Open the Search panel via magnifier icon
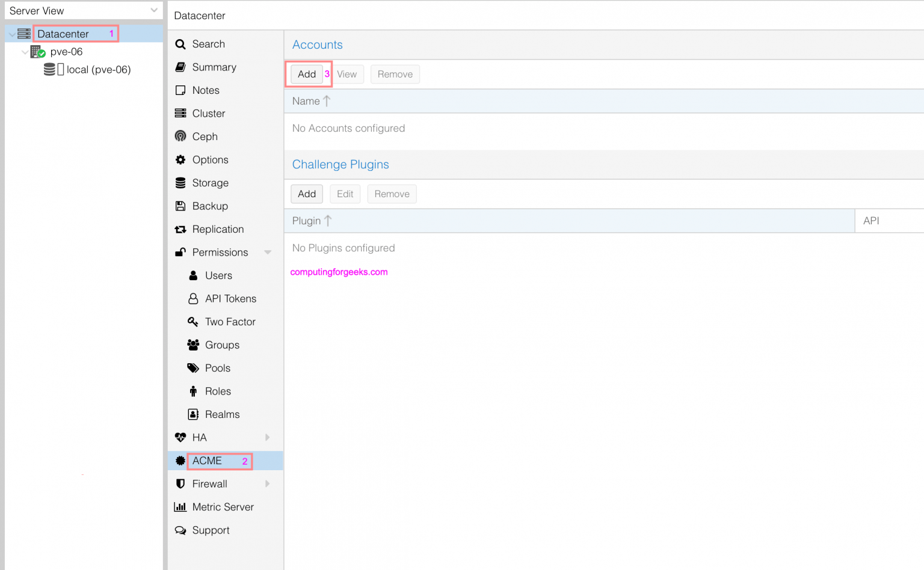The height and width of the screenshot is (570, 924). 180,43
